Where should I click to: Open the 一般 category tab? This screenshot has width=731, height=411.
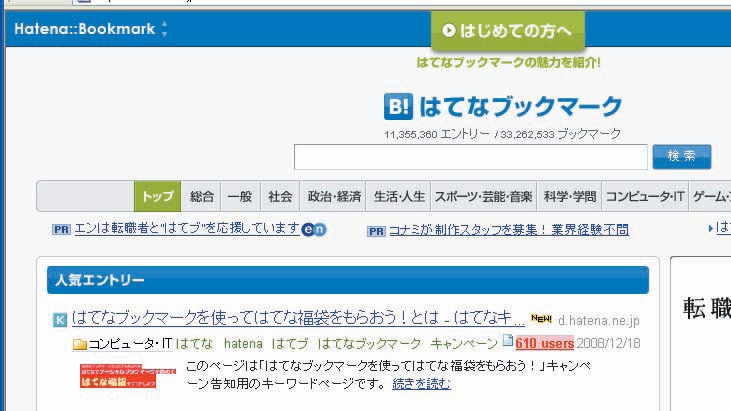(x=240, y=196)
